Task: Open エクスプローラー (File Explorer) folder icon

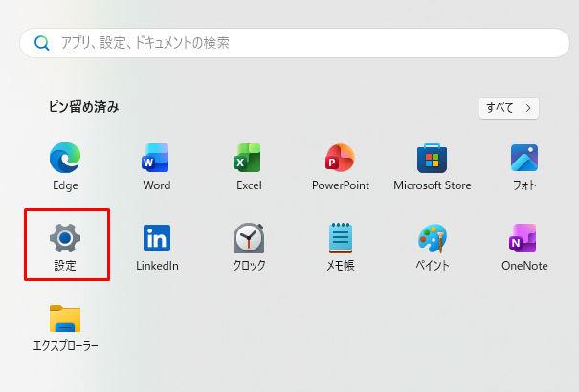Action: pyautogui.click(x=65, y=318)
